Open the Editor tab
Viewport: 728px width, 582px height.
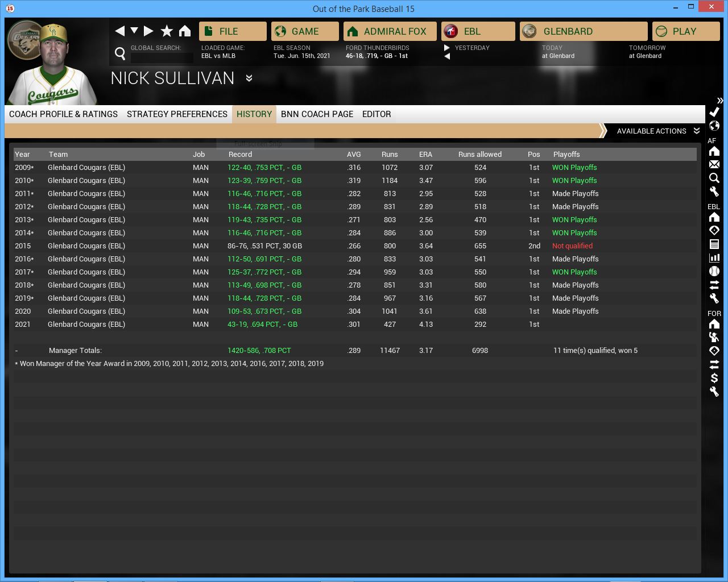pos(377,114)
